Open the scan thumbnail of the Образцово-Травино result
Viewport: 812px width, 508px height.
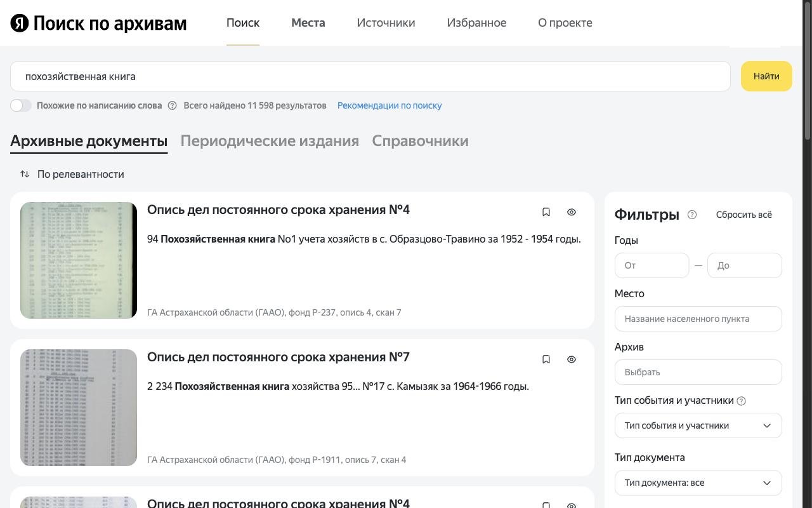click(79, 260)
